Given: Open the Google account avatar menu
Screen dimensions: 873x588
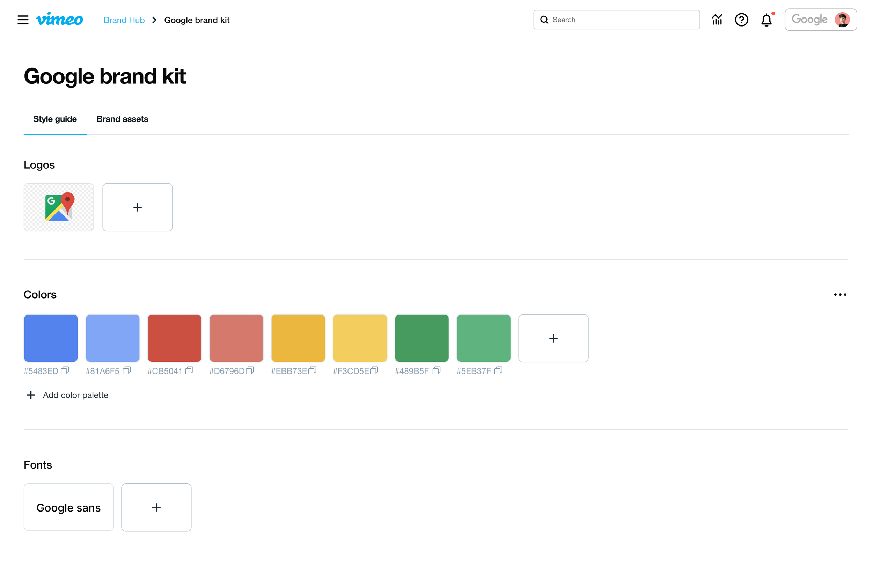Looking at the screenshot, I should click(821, 20).
